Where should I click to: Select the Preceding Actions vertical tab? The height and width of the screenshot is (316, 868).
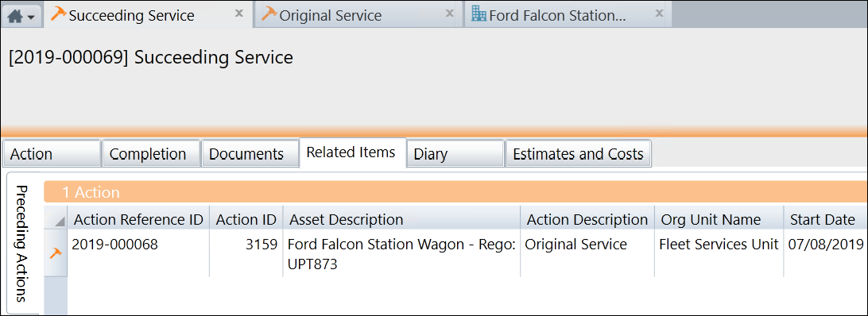[22, 244]
